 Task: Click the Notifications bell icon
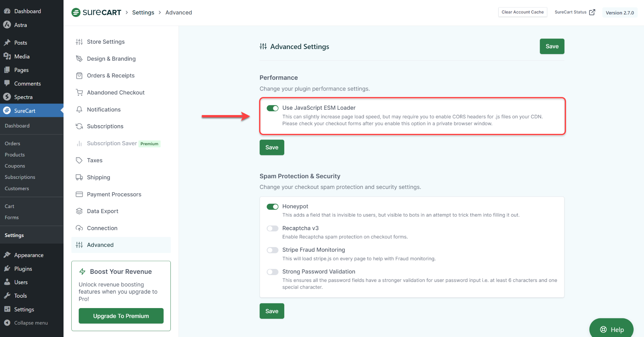(79, 109)
